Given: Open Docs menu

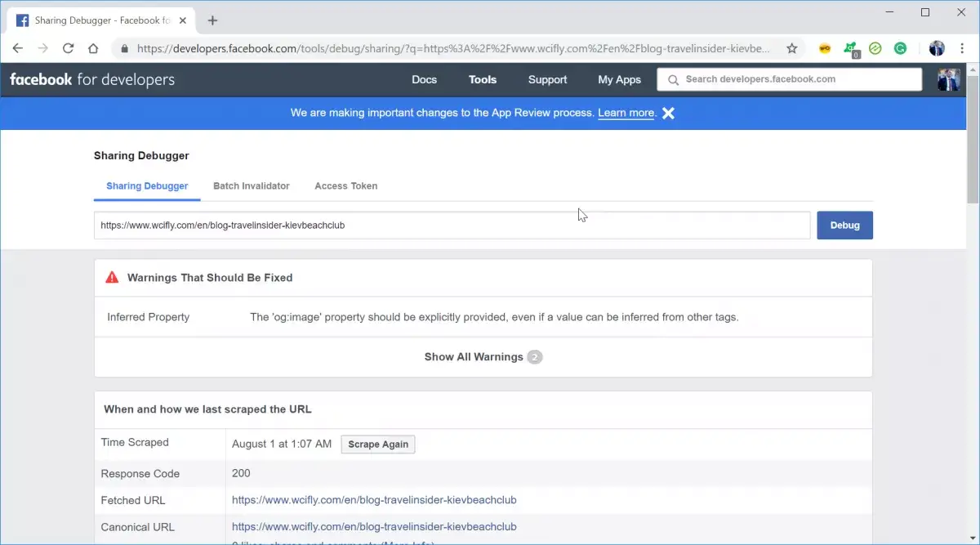Looking at the screenshot, I should tap(424, 79).
